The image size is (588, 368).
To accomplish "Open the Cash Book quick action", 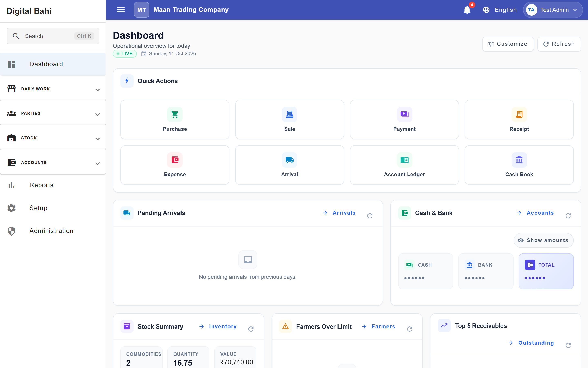I will [519, 165].
